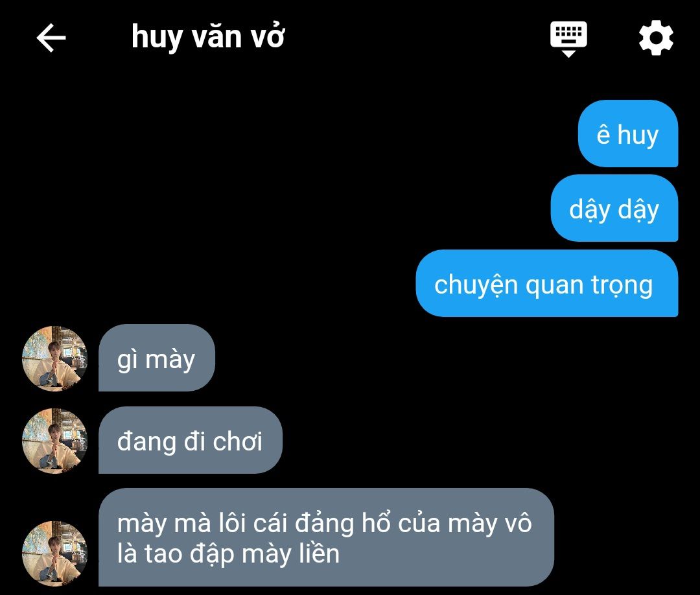Select the "chuyện quan trọng" message bubble
Image resolution: width=700 pixels, height=595 pixels.
click(547, 283)
